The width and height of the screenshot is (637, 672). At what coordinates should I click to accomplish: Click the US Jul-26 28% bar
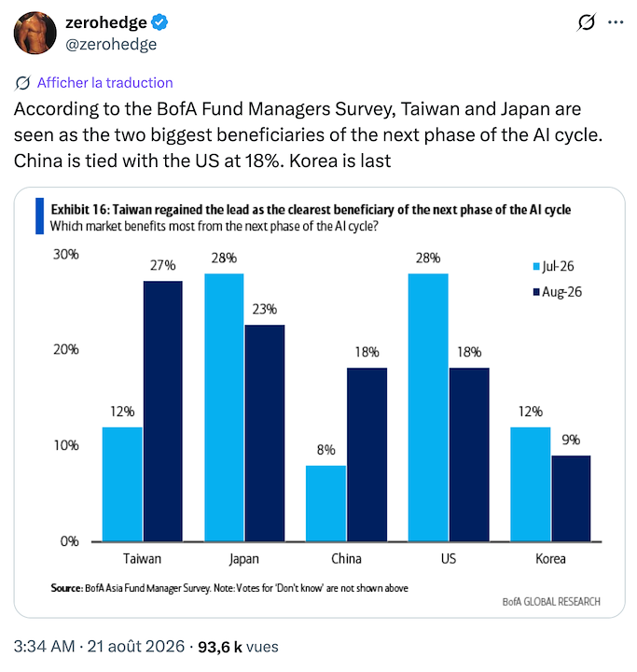point(428,408)
